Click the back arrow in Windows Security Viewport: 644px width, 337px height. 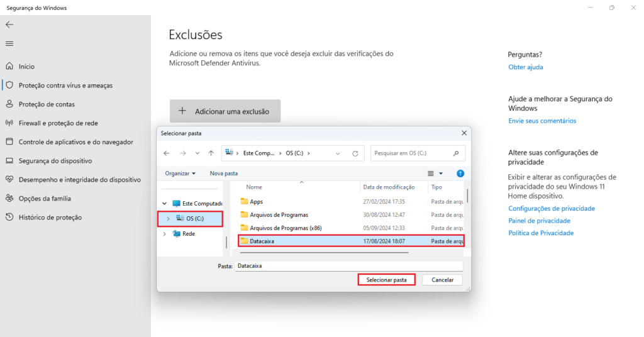coord(9,25)
